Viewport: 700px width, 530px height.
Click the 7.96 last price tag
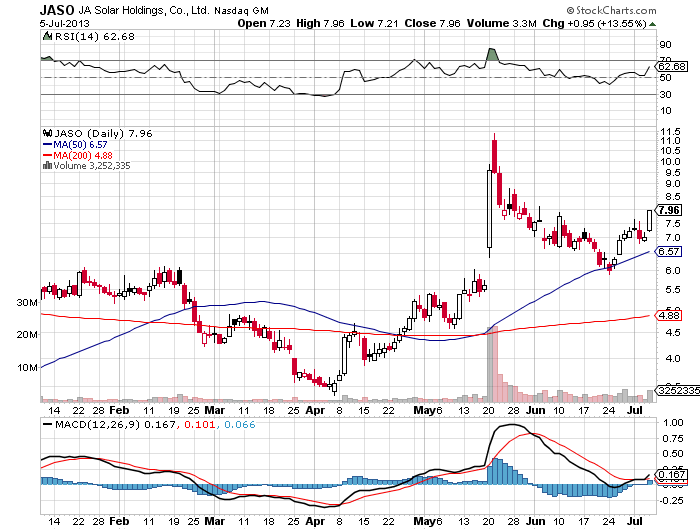(669, 210)
